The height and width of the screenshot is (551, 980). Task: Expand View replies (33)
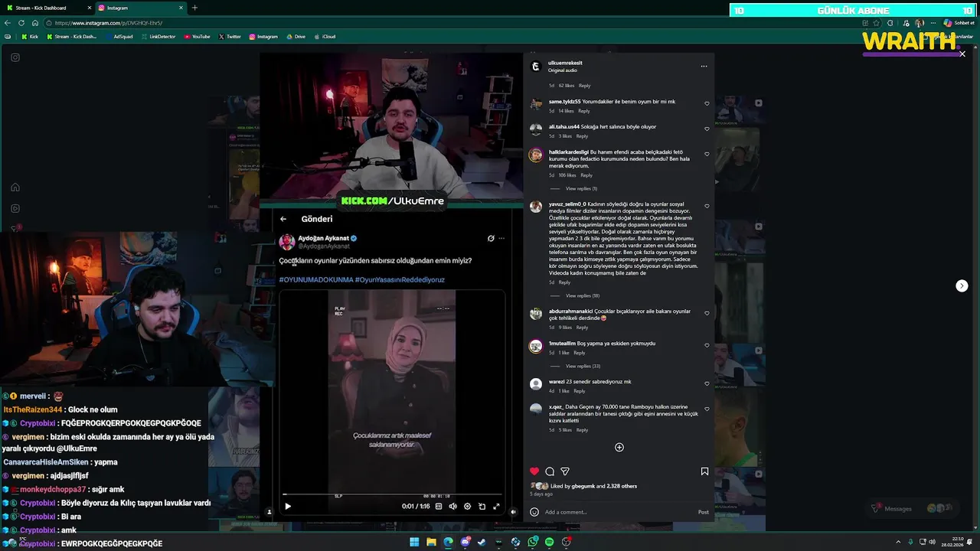coord(583,366)
